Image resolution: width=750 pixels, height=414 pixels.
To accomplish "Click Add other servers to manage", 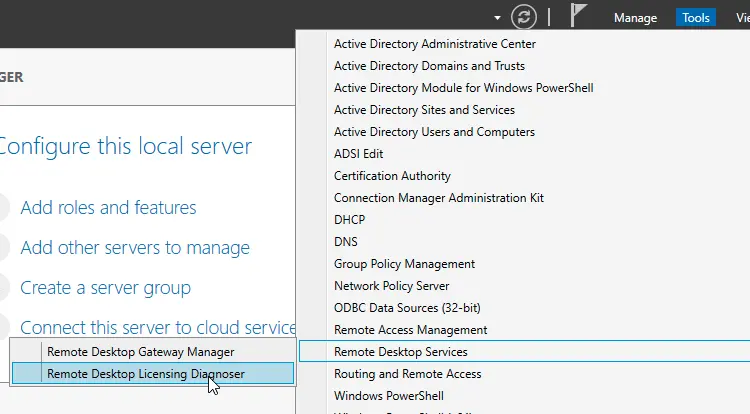I will (135, 248).
